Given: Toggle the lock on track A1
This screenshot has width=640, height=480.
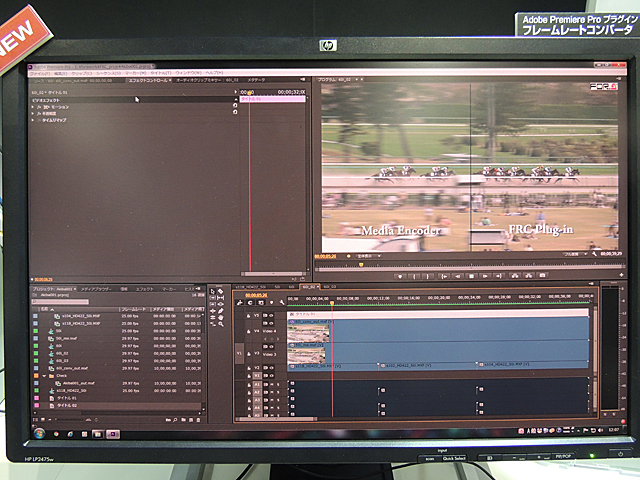Looking at the screenshot, I should (248, 384).
